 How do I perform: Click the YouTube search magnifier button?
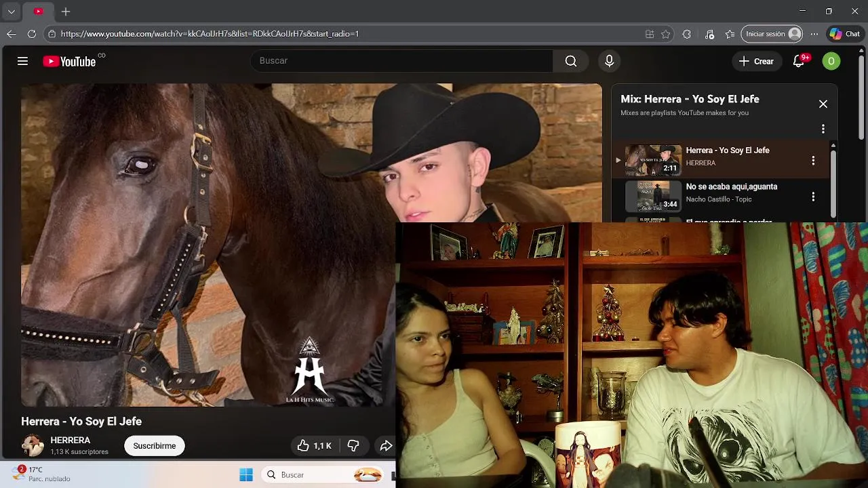571,61
